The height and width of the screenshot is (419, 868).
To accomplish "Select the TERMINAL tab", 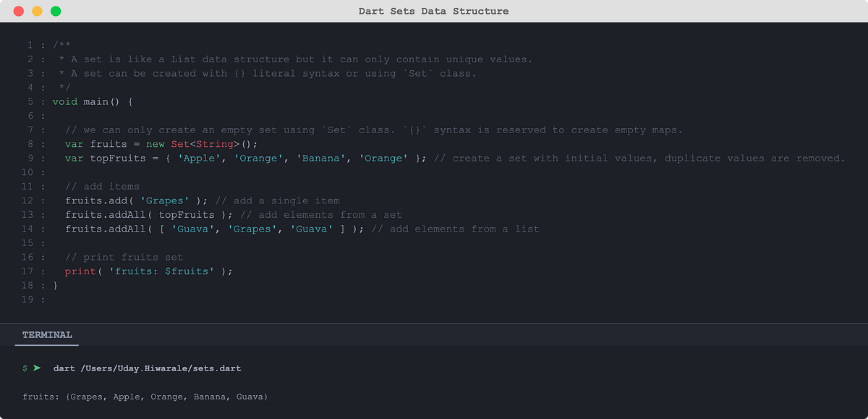I will pyautogui.click(x=46, y=334).
